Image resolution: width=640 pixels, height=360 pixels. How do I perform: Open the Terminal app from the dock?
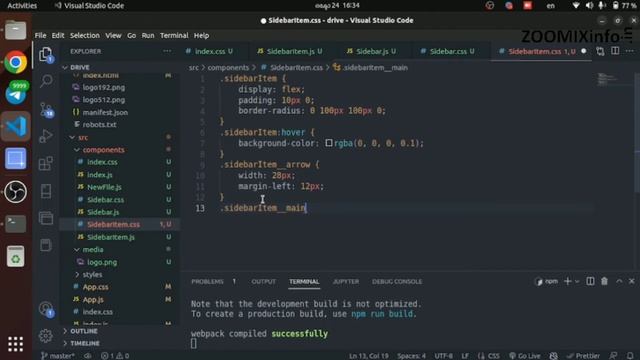click(x=16, y=224)
